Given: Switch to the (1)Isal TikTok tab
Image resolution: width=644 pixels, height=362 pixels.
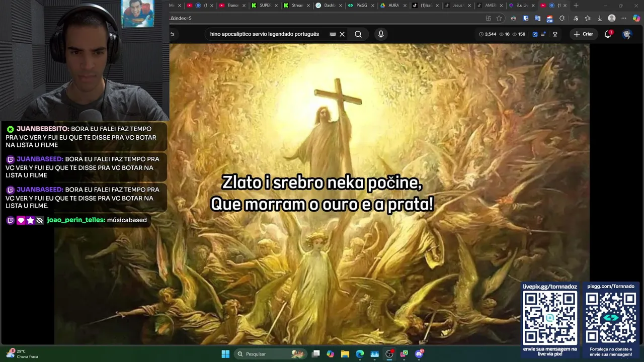Looking at the screenshot, I should click(426, 6).
